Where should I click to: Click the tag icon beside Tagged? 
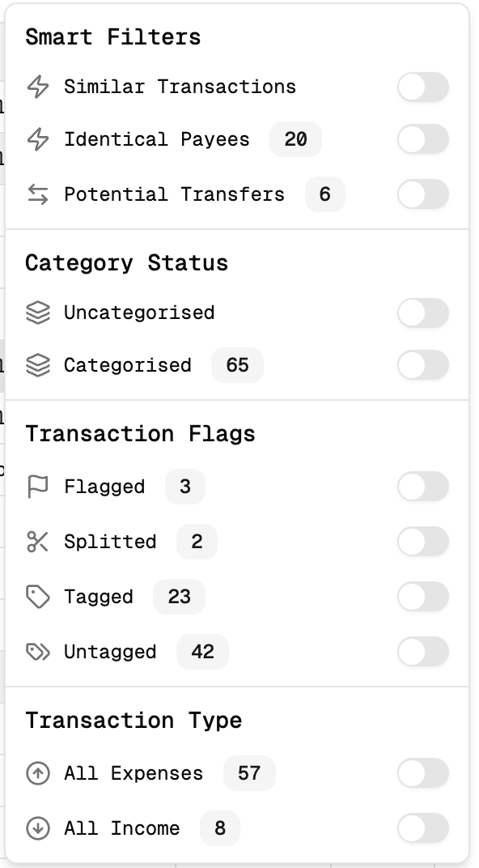(x=37, y=597)
